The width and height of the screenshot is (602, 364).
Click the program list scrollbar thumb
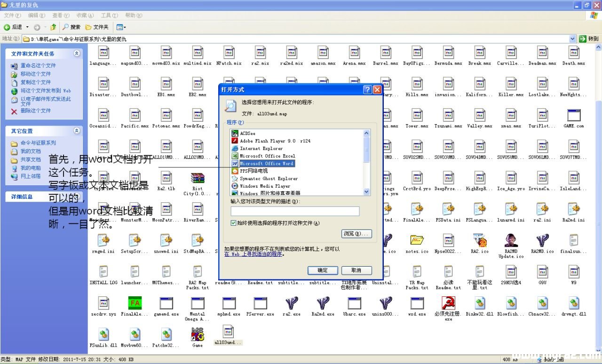pos(367,149)
